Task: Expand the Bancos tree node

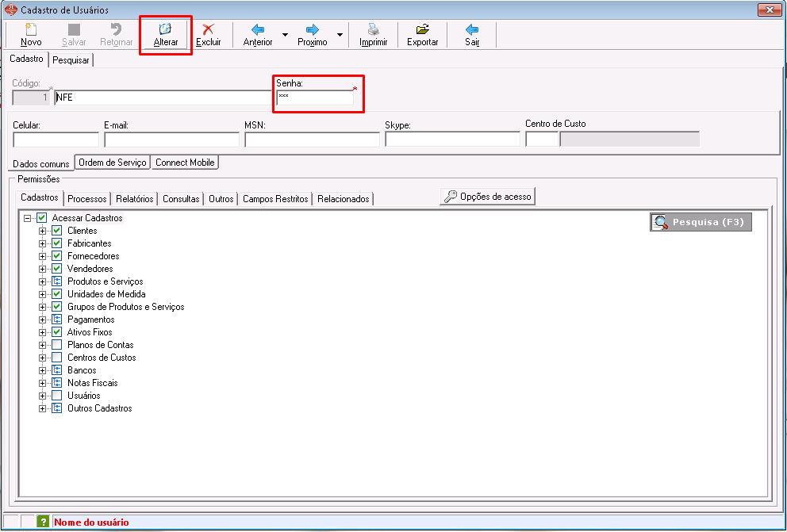Action: [42, 370]
